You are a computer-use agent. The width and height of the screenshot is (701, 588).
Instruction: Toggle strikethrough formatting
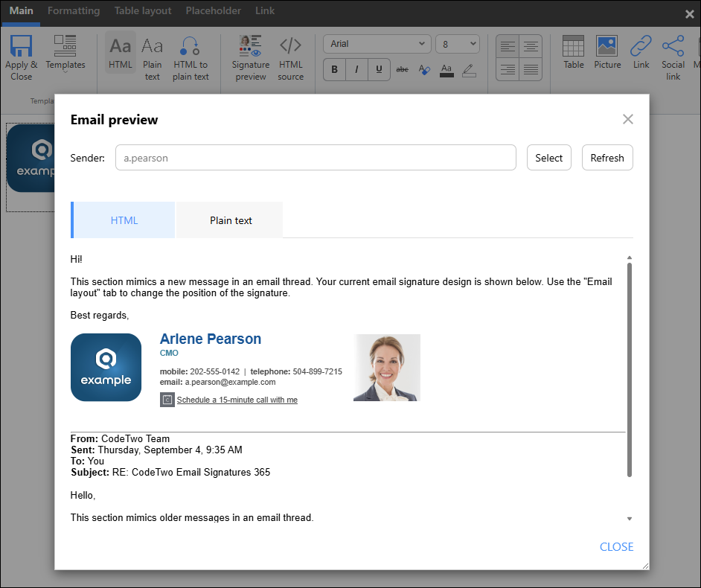[402, 69]
